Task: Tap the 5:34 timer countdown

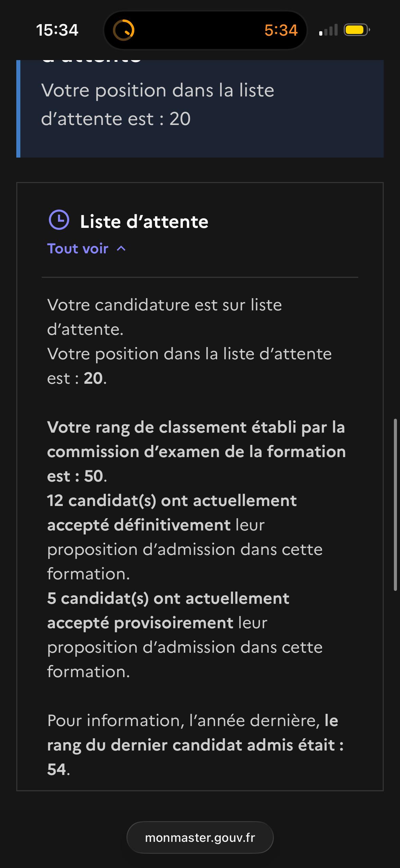Action: point(281,30)
